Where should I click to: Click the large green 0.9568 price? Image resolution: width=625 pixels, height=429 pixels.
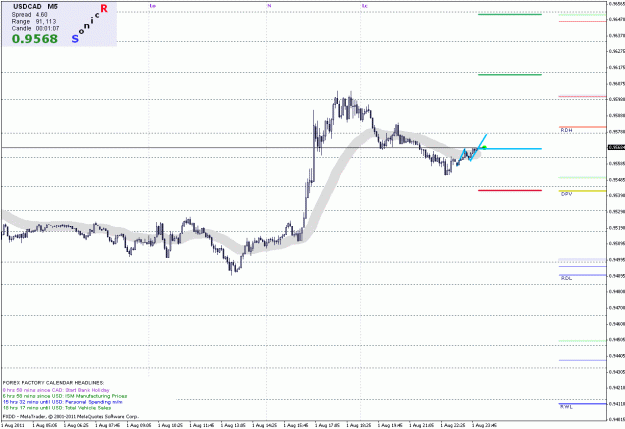pos(35,39)
